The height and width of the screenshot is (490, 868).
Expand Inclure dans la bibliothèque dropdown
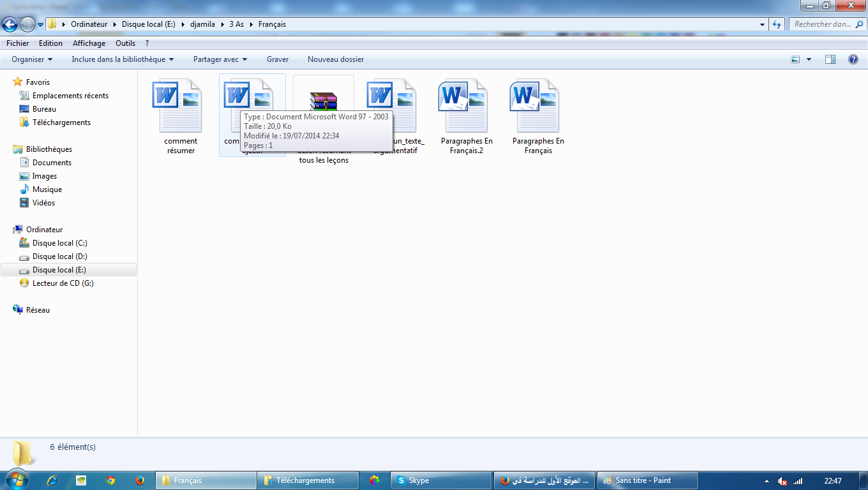(x=123, y=59)
